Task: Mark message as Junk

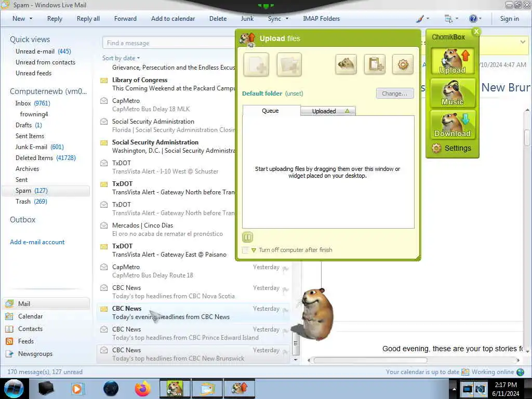Action: pyautogui.click(x=247, y=19)
